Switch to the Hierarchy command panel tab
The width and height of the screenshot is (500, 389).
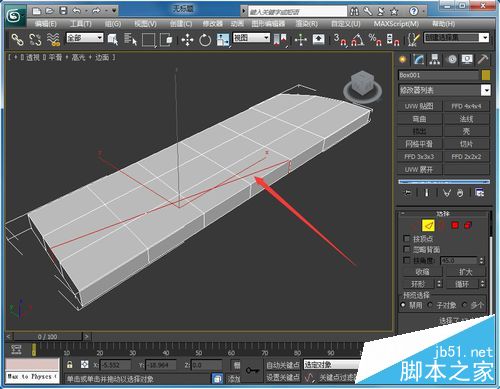tap(435, 59)
